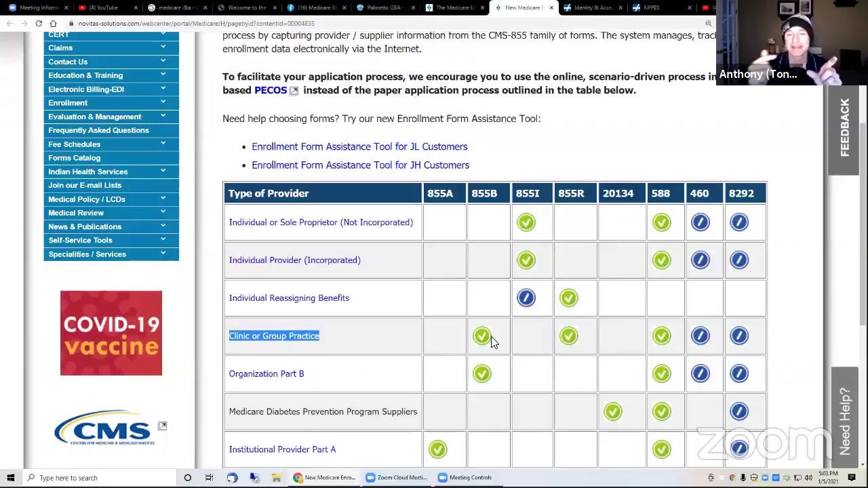Expand the Indian Health Services chevron
The height and width of the screenshot is (488, 868).
163,171
